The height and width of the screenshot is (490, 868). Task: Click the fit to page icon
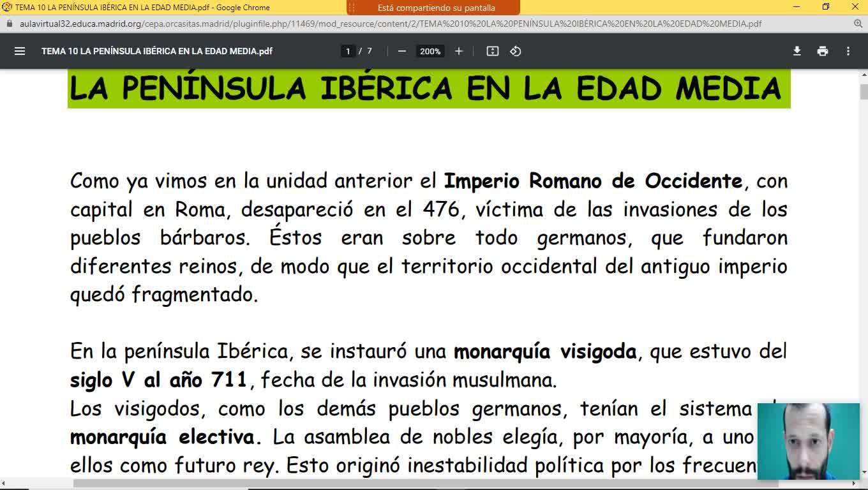tap(493, 51)
